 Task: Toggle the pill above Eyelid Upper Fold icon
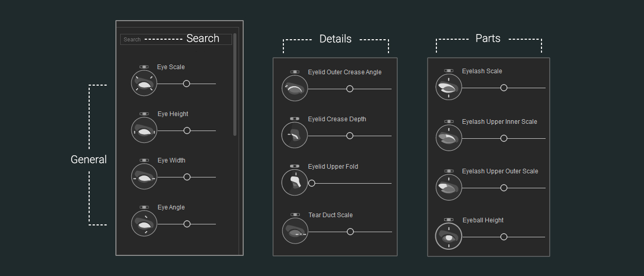(x=295, y=167)
